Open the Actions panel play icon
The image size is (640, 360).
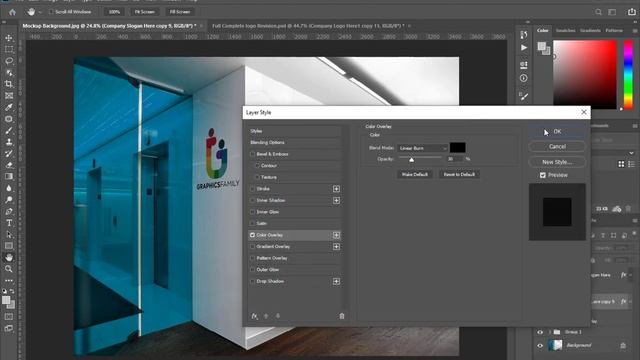pos(524,48)
